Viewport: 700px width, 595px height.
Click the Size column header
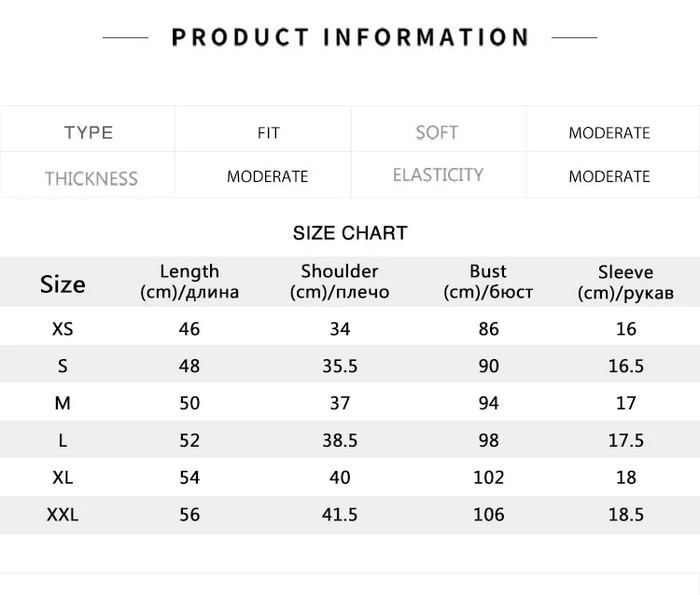(63, 284)
